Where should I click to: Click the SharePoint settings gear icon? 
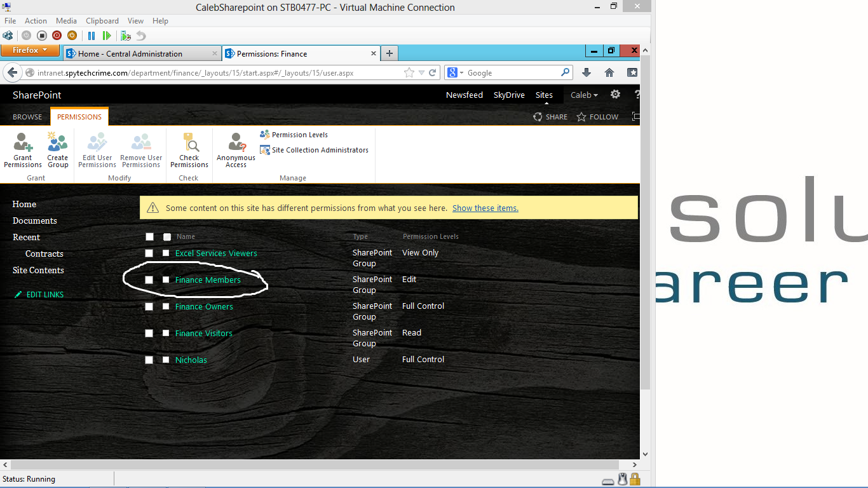pyautogui.click(x=615, y=95)
